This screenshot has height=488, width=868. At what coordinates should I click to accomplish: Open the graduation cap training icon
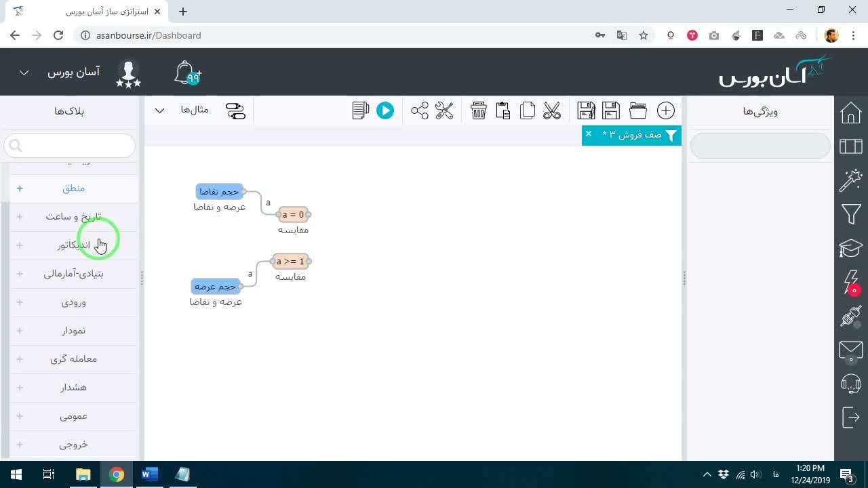point(850,248)
